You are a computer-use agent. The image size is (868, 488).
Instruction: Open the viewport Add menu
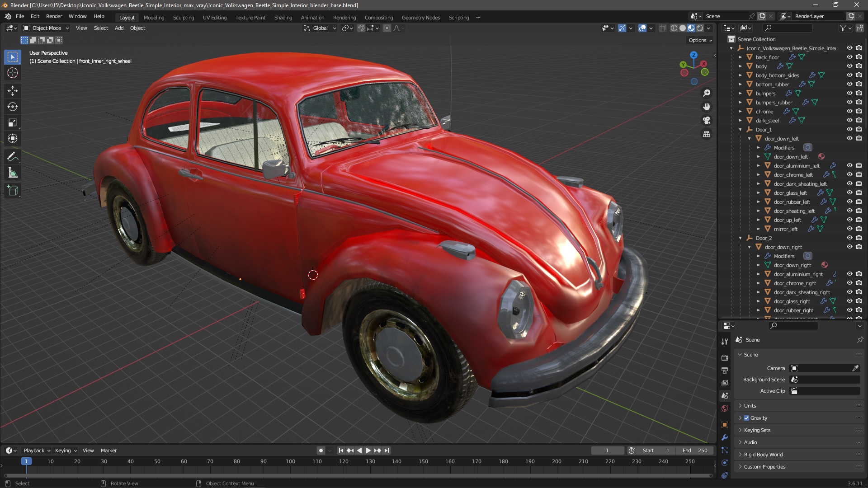point(119,28)
